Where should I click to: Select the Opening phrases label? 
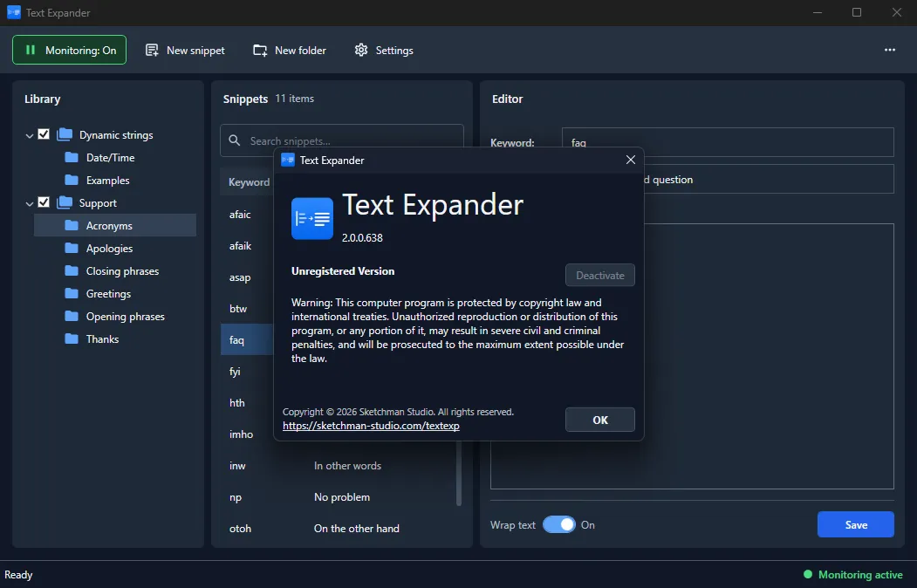point(125,316)
